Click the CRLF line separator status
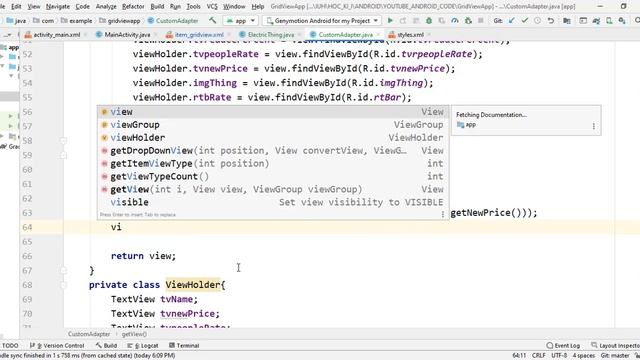The height and width of the screenshot is (360, 640). [538, 356]
